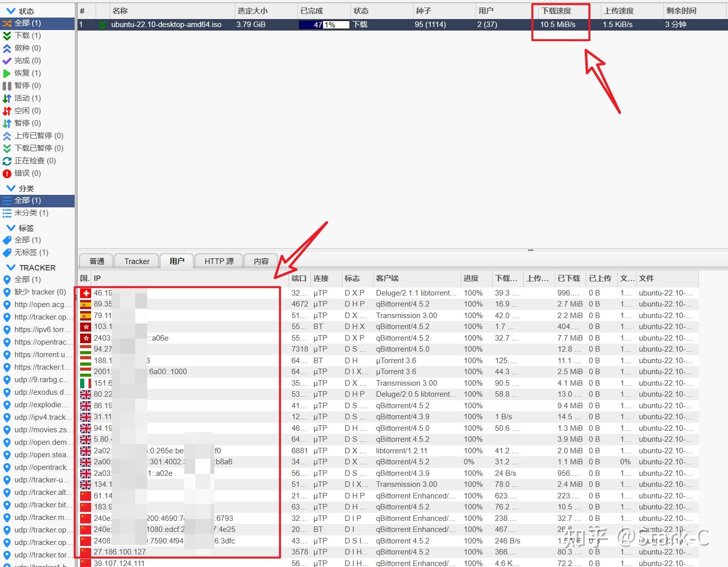Collapse the 标签 section
Screen dimensions: 728x567
click(11, 228)
